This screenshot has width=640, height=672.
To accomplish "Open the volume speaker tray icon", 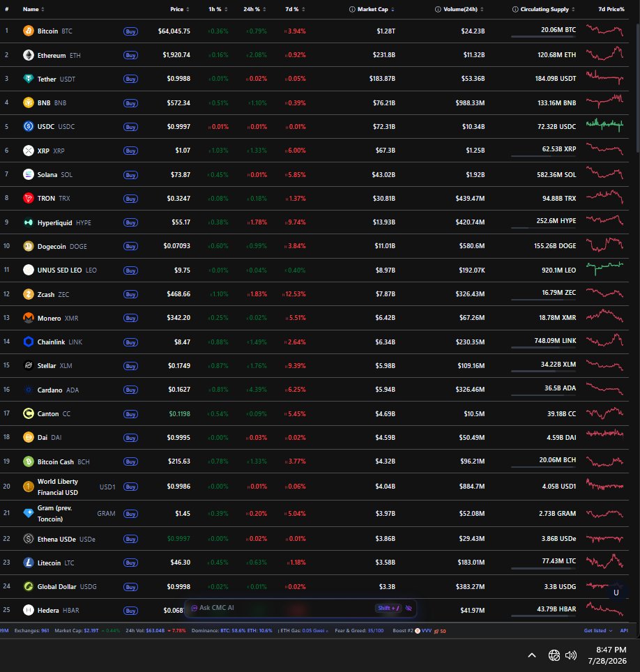I will tap(571, 655).
